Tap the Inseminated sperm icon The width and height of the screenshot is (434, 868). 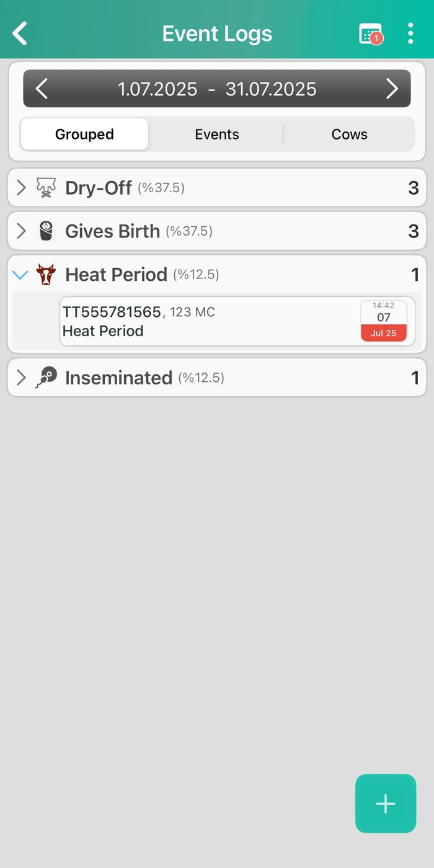[46, 377]
